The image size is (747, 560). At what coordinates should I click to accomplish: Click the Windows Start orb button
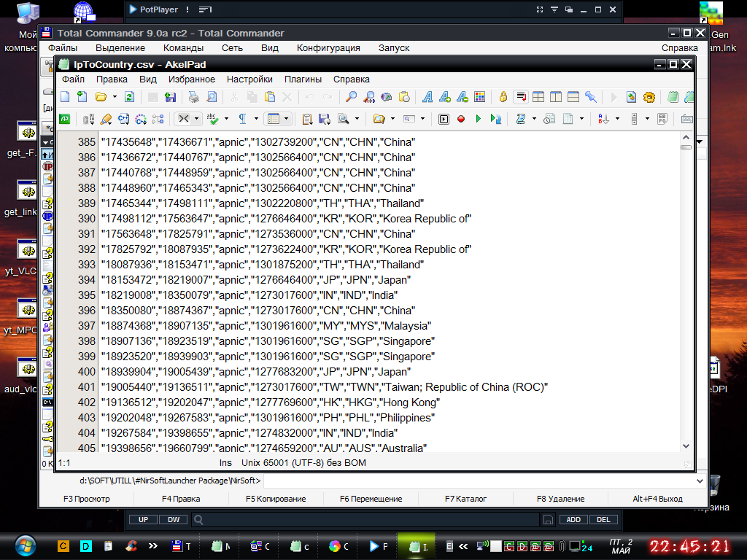coord(24,545)
